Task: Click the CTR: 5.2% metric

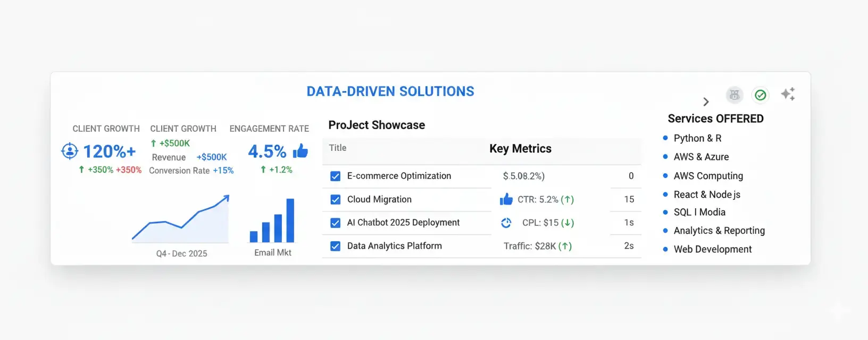Action: [546, 200]
